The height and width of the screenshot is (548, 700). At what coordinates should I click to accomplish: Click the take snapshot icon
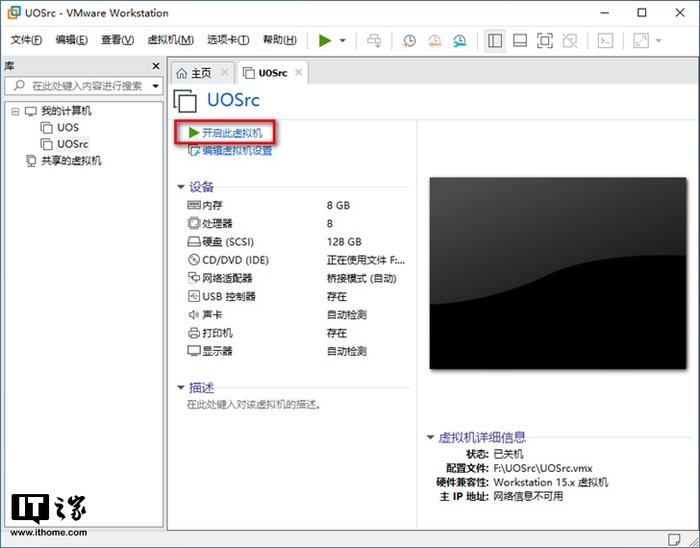409,41
